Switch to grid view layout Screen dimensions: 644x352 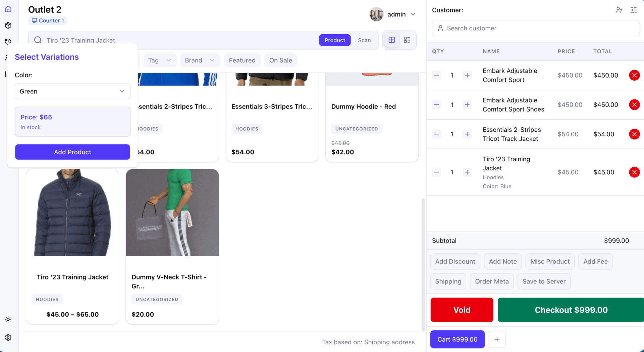[391, 40]
